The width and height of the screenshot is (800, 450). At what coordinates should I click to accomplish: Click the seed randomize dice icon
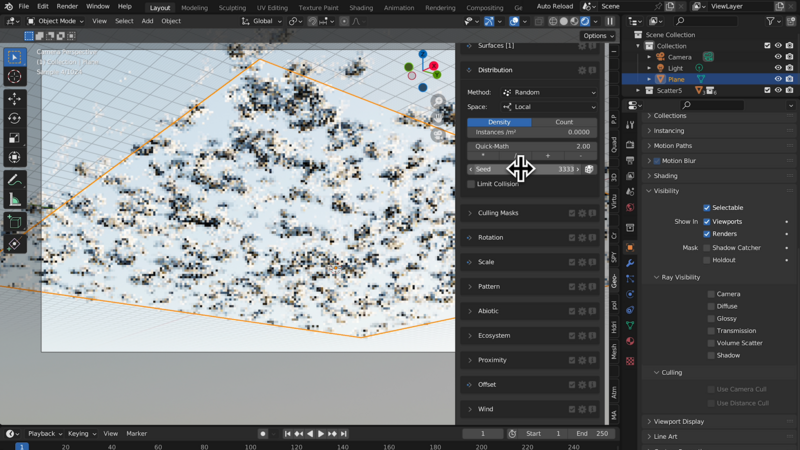click(x=589, y=169)
